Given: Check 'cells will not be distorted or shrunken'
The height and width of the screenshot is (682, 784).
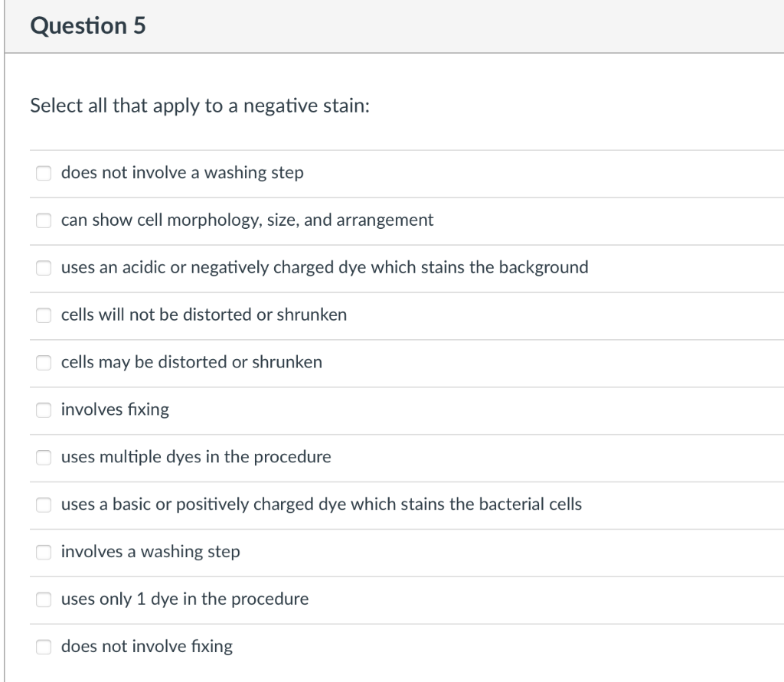Looking at the screenshot, I should click(44, 315).
